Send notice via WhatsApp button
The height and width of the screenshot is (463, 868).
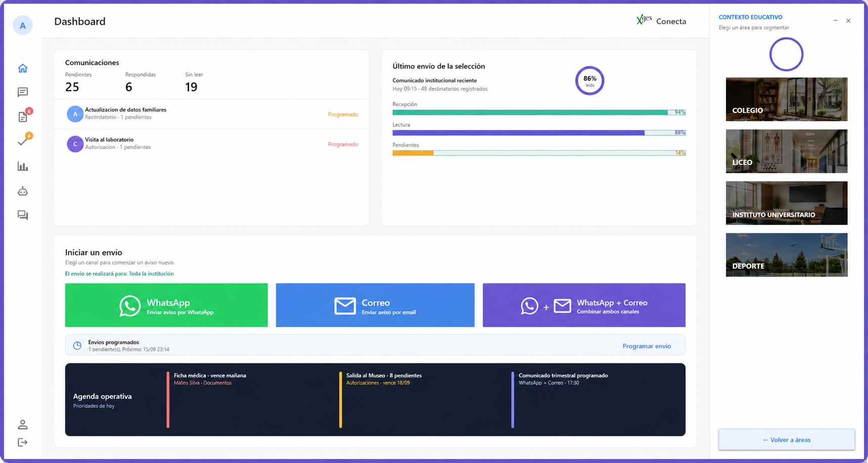tap(166, 305)
